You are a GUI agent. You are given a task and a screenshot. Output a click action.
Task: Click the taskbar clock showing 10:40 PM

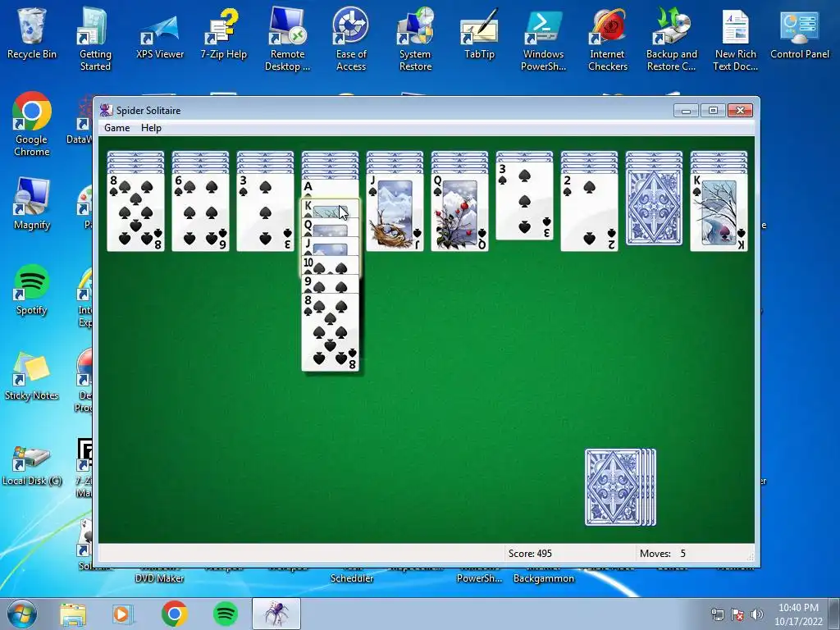click(x=798, y=614)
